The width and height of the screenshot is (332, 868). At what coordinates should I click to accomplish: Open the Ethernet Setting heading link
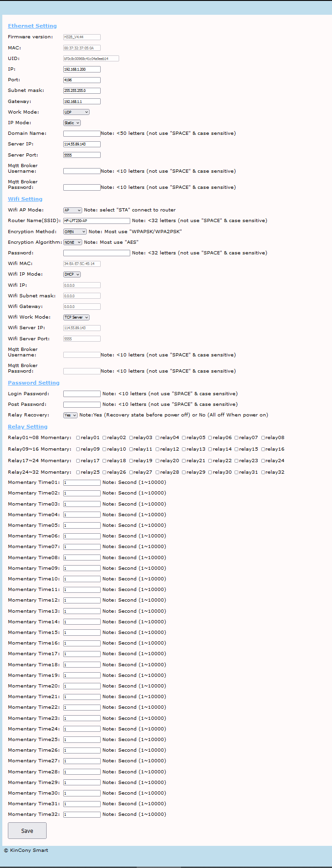[32, 26]
